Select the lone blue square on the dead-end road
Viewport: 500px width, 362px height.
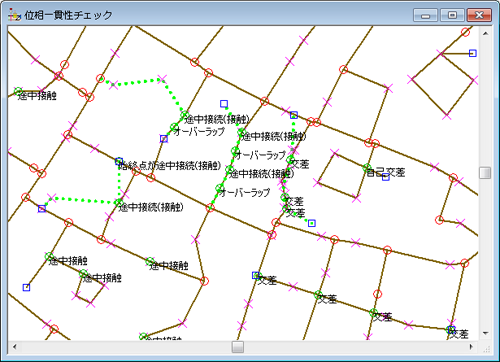point(26,287)
